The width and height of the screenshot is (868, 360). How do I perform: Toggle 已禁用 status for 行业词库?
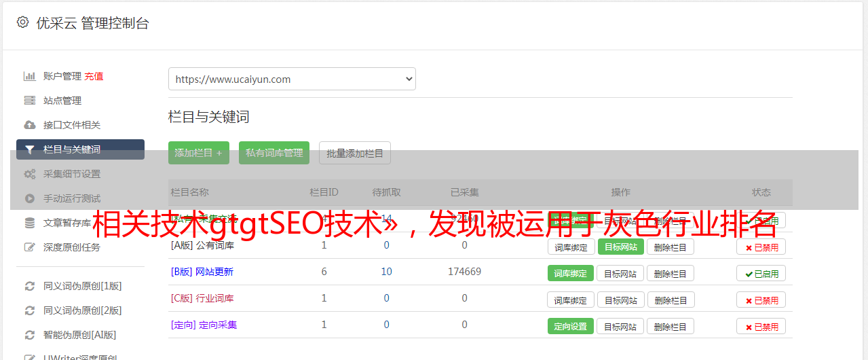pos(761,300)
